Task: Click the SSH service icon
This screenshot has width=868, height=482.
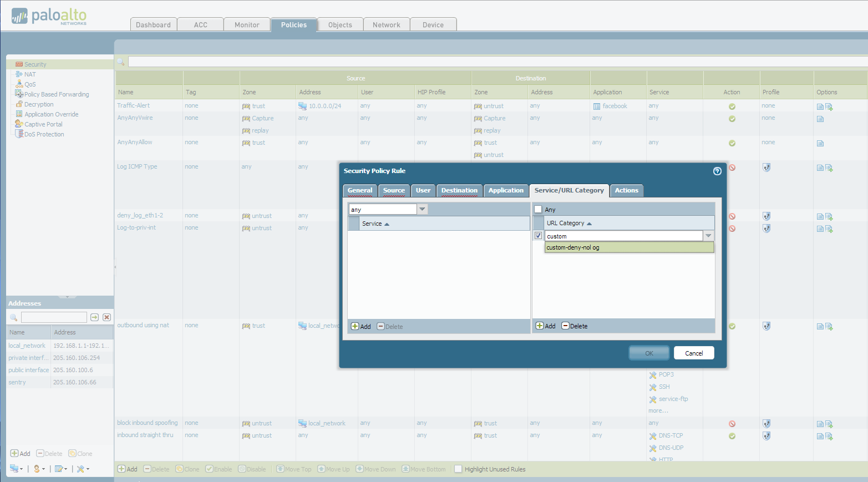Action: [653, 387]
